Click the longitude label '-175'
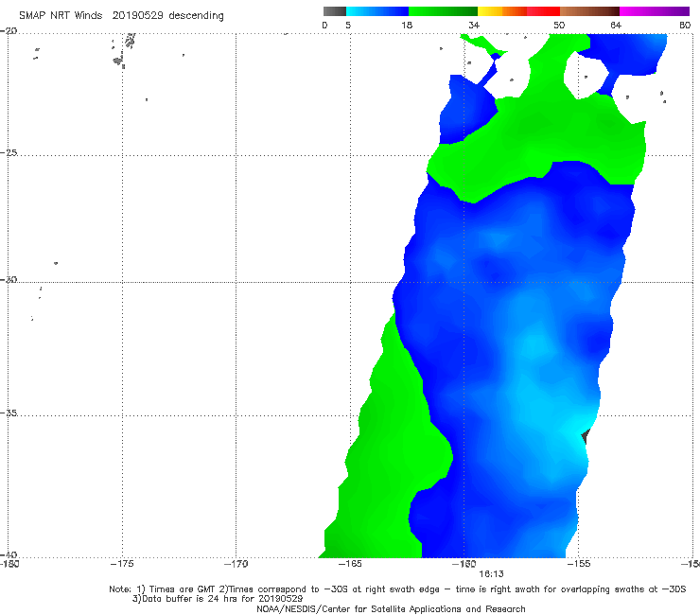Image resolution: width=700 pixels, height=615 pixels. [x=122, y=564]
